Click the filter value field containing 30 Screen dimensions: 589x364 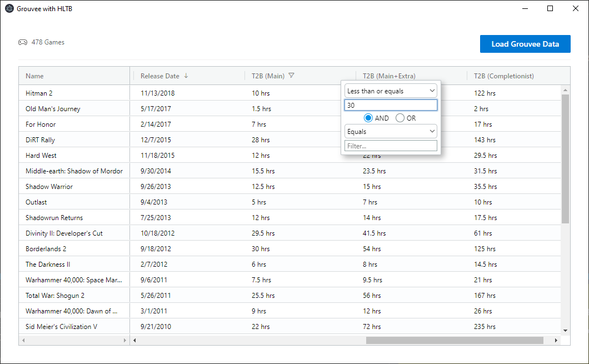(391, 105)
